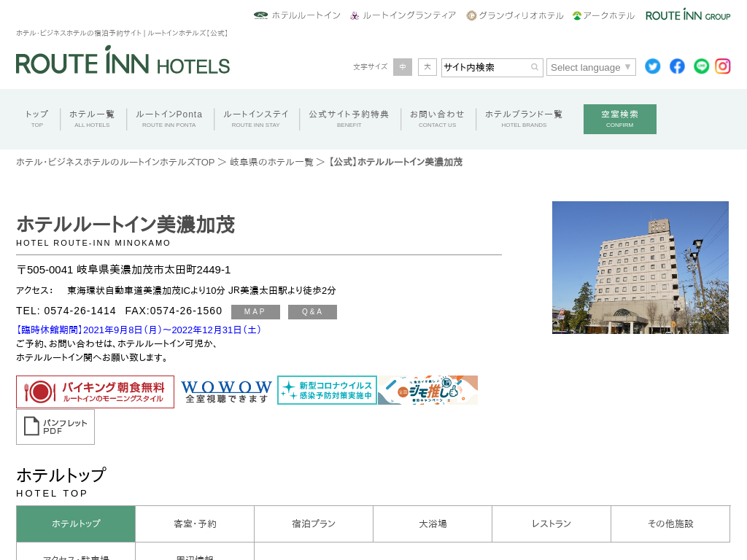Click the アクセス directions text line

pyautogui.click(x=177, y=290)
